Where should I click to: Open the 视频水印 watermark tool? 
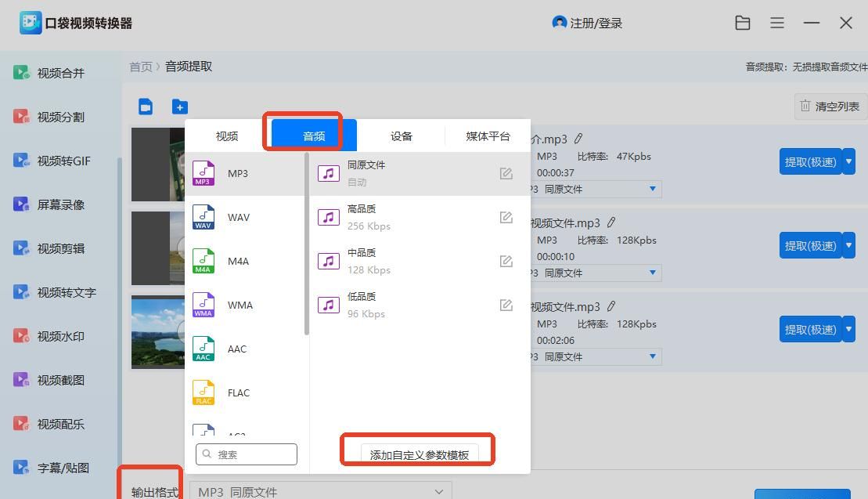click(x=60, y=335)
